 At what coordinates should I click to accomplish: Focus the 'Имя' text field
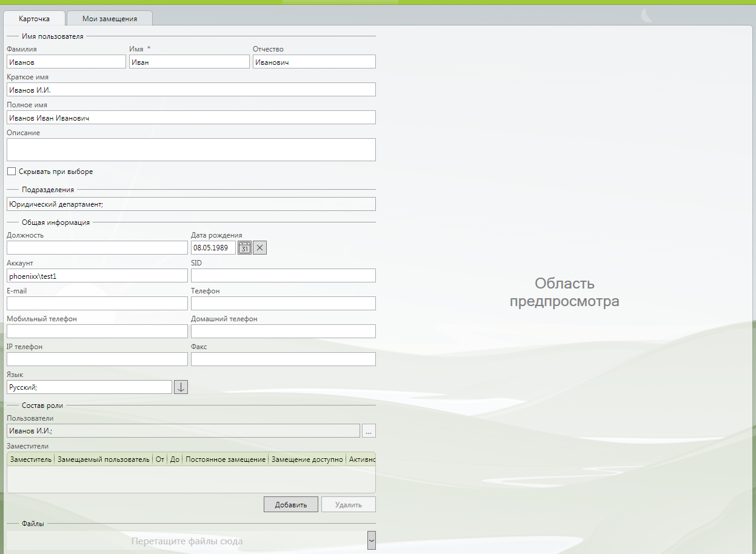click(x=189, y=62)
